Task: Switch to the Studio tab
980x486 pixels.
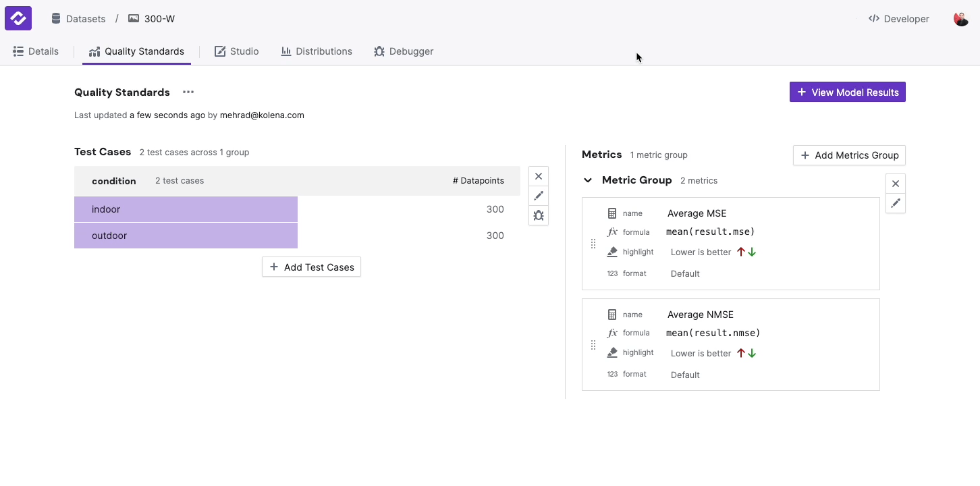Action: (x=236, y=51)
